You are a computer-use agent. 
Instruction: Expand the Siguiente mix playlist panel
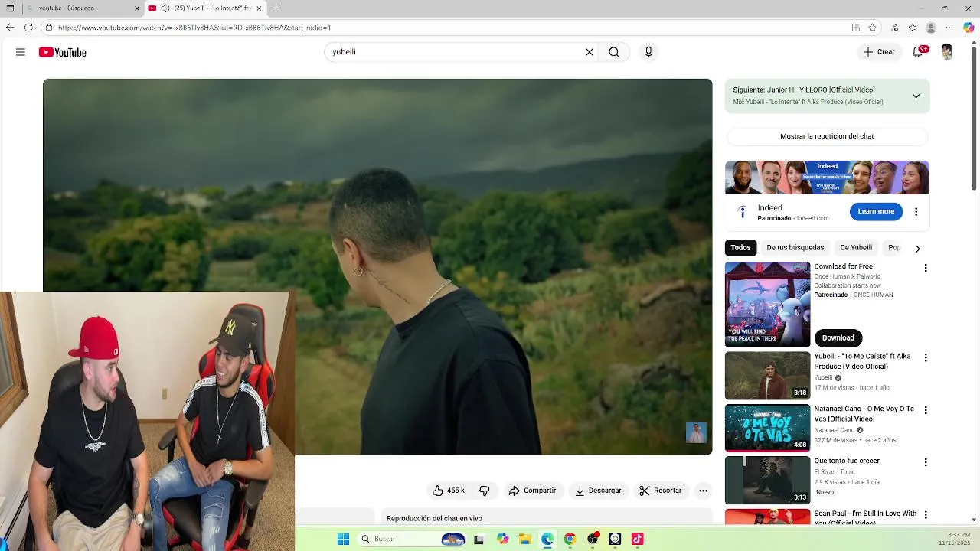pyautogui.click(x=916, y=96)
